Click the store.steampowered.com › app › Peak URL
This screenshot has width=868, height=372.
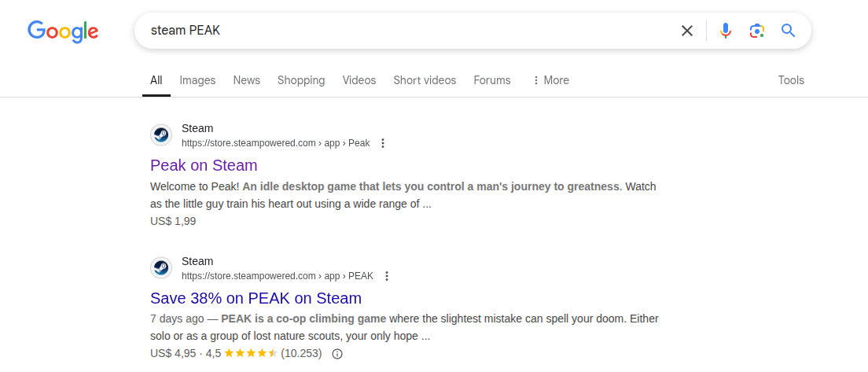[276, 143]
